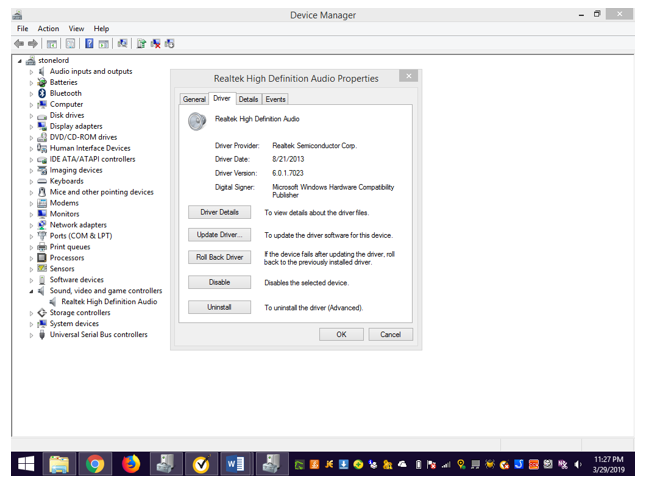The height and width of the screenshot is (486, 645).
Task: Open the Windows Start button
Action: 26,464
